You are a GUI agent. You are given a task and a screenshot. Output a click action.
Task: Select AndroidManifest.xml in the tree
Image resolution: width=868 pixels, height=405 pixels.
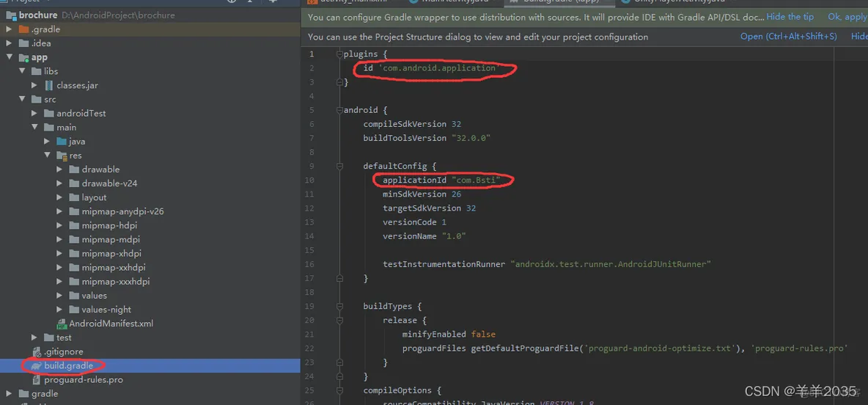tap(111, 324)
